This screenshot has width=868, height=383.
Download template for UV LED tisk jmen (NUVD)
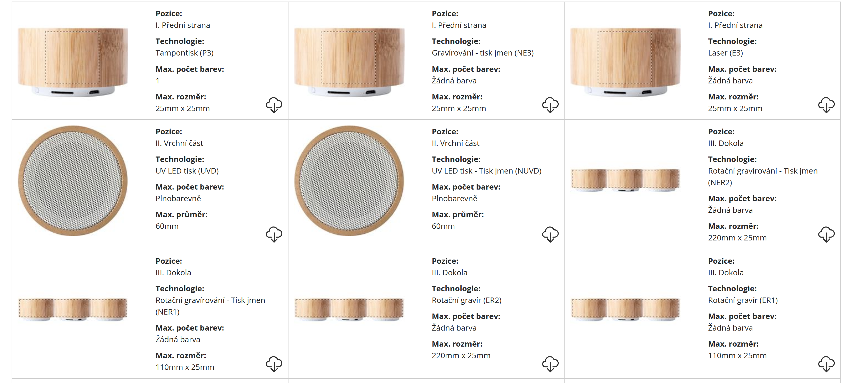point(550,234)
